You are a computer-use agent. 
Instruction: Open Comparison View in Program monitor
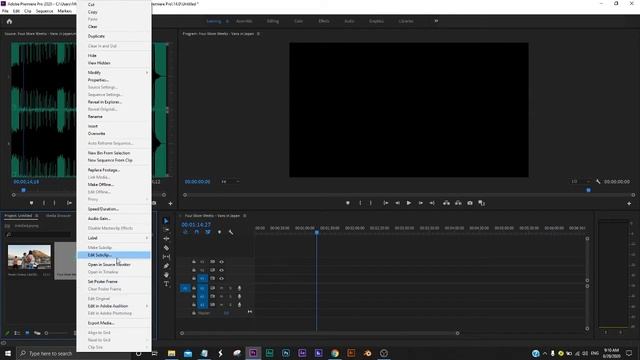[x=482, y=203]
